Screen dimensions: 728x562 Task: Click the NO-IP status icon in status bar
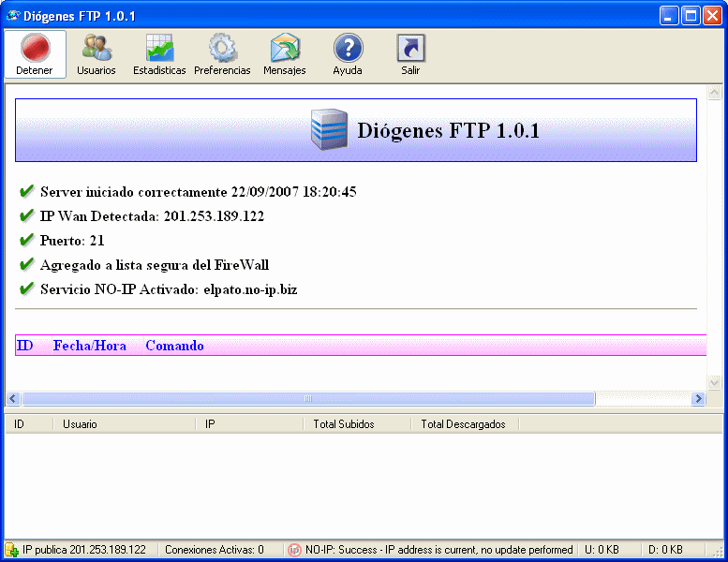pyautogui.click(x=293, y=550)
